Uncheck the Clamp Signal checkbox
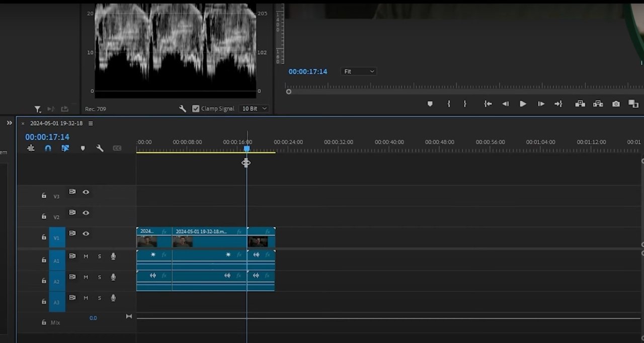Viewport: 644px width, 343px height. pyautogui.click(x=196, y=109)
